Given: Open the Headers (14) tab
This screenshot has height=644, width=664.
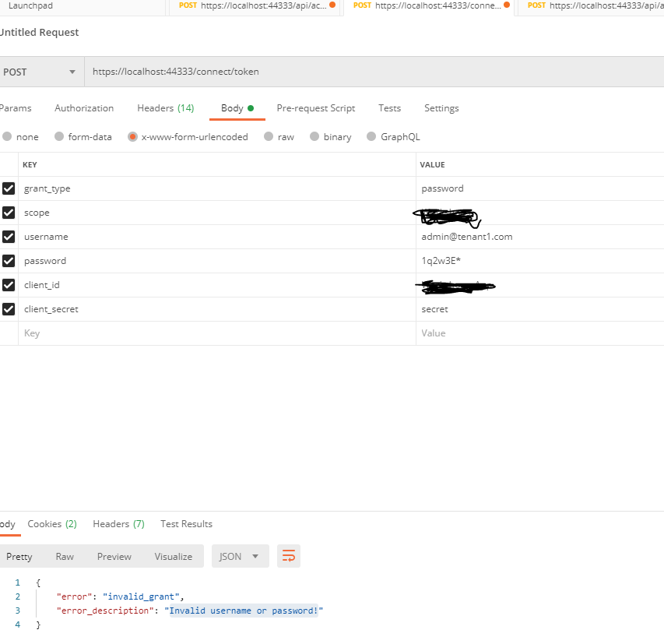Looking at the screenshot, I should [x=165, y=108].
